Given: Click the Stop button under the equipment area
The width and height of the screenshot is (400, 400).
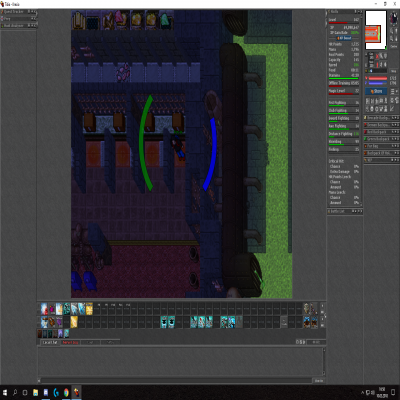Looking at the screenshot, I should [394, 71].
